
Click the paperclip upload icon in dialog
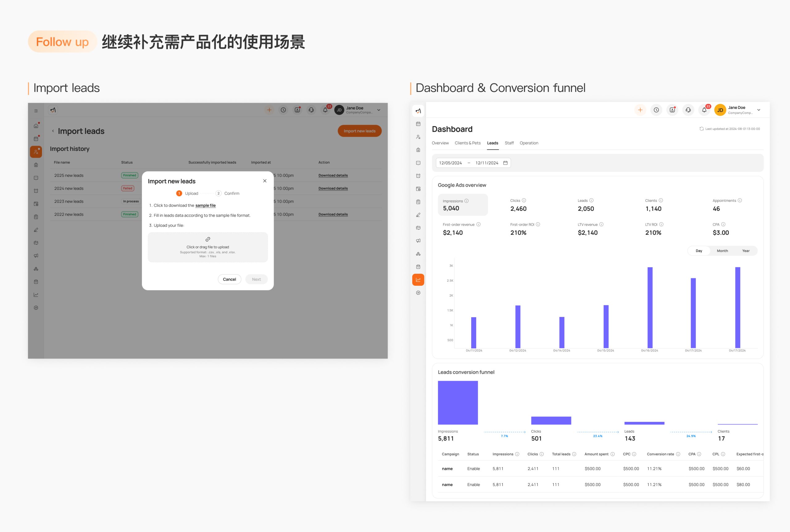point(208,239)
